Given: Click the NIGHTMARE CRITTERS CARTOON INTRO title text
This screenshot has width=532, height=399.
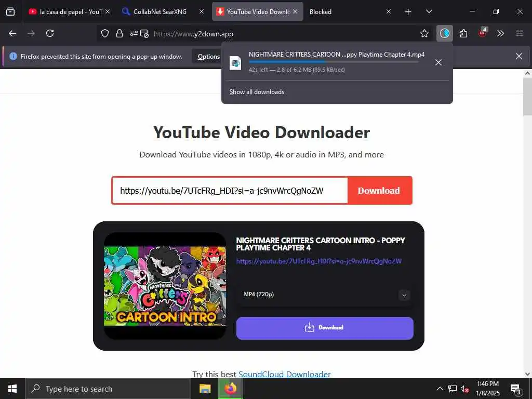Looking at the screenshot, I should point(320,244).
